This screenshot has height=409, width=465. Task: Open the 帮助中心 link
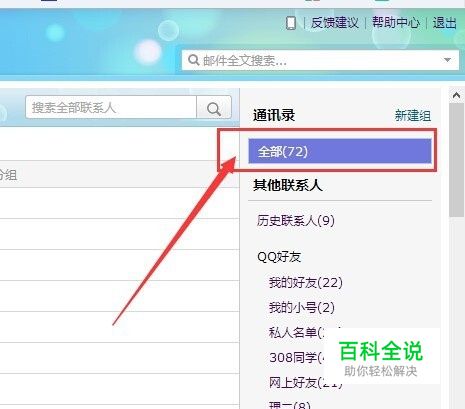coord(396,23)
